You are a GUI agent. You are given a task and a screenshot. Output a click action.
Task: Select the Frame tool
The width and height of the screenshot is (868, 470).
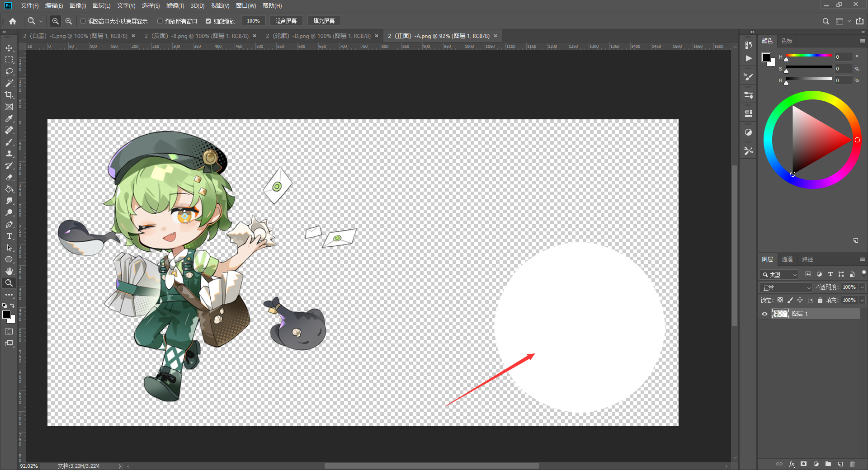pyautogui.click(x=9, y=107)
